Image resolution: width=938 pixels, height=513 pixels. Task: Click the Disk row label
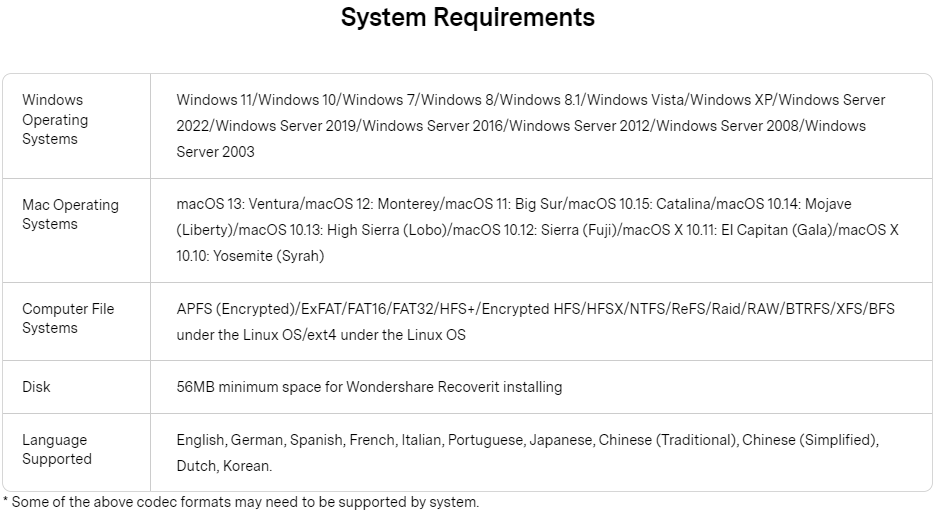click(x=36, y=387)
